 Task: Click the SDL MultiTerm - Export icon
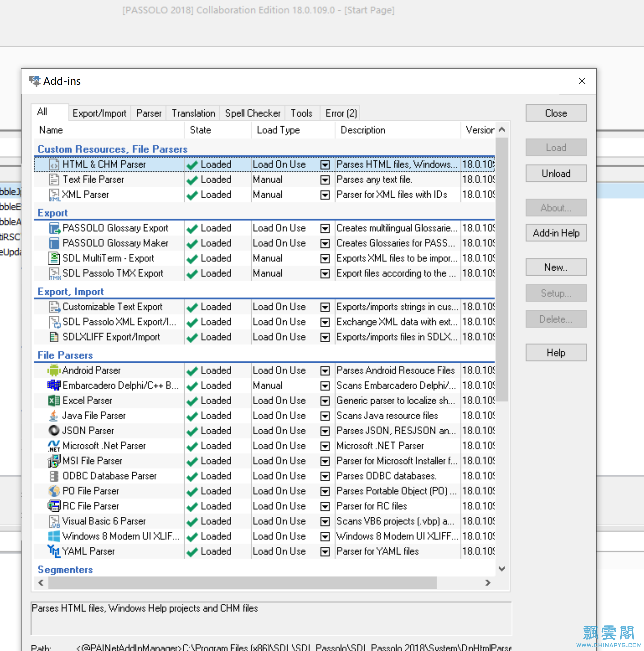coord(54,259)
